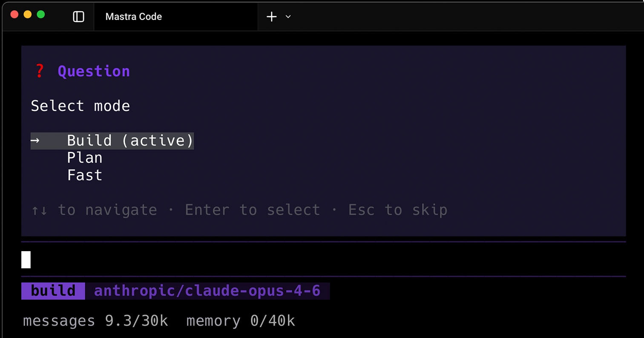Click the anthropic/claude-opus-4-6 model badge

pos(208,291)
